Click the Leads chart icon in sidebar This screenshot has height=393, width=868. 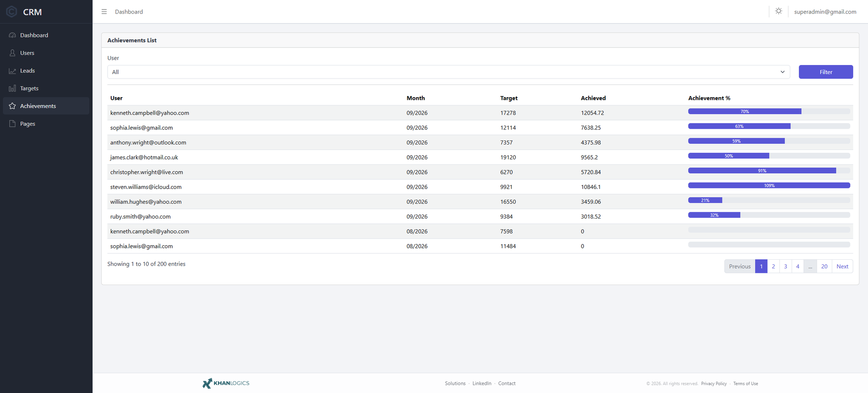[12, 71]
